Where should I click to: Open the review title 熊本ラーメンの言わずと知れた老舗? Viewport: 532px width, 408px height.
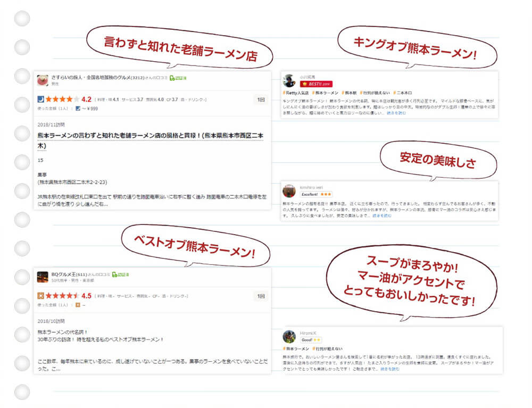click(x=151, y=140)
